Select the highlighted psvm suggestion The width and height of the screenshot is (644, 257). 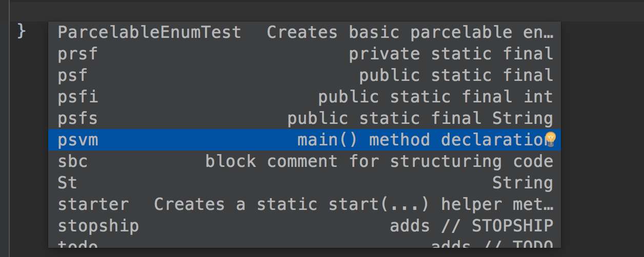(305, 140)
